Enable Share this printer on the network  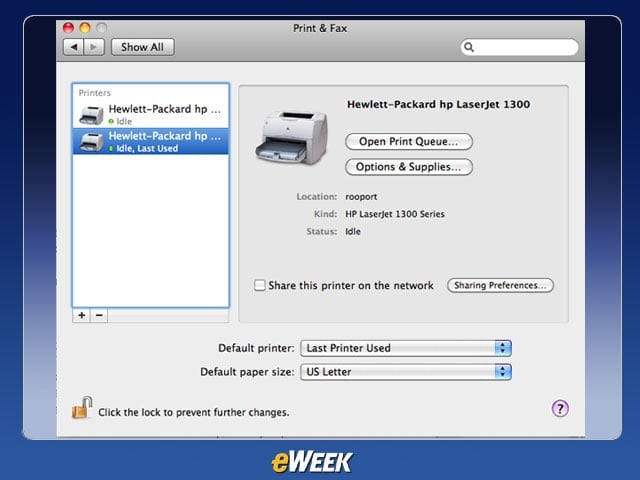(260, 285)
